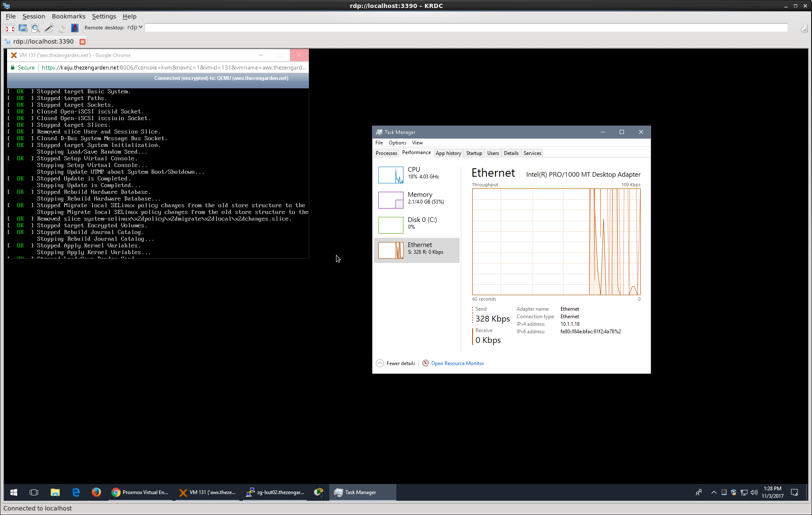This screenshot has height=515, width=812.
Task: Open Task Manager View menu
Action: tap(417, 143)
